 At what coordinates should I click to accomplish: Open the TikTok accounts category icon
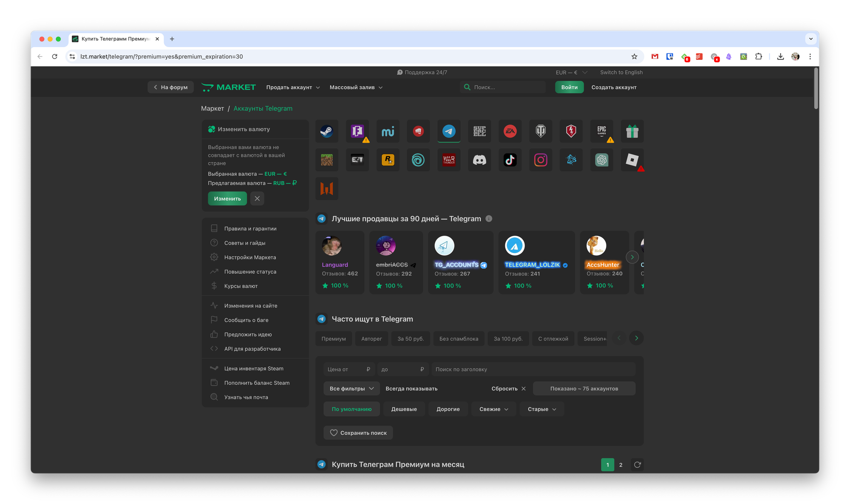tap(510, 160)
